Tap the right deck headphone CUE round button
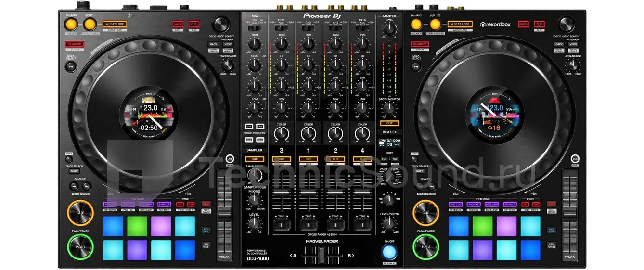Viewport: 644px width, 270px height. click(x=574, y=159)
